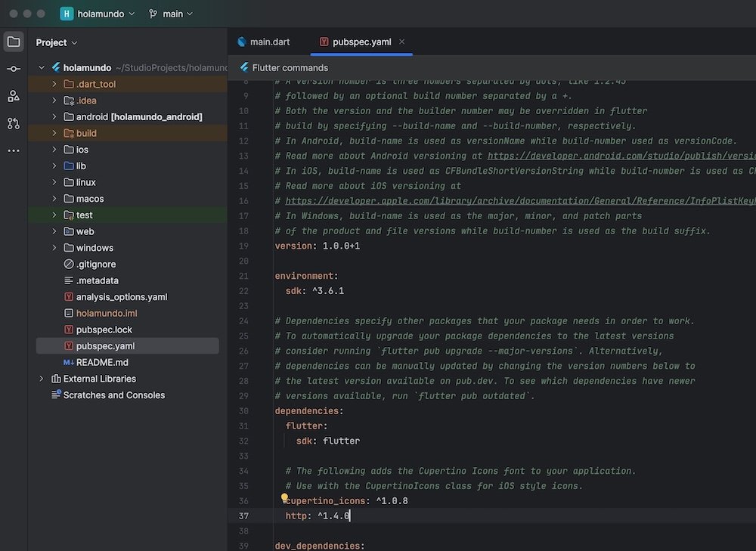Expand the macos folder chevron
The height and width of the screenshot is (551, 756).
coord(54,199)
